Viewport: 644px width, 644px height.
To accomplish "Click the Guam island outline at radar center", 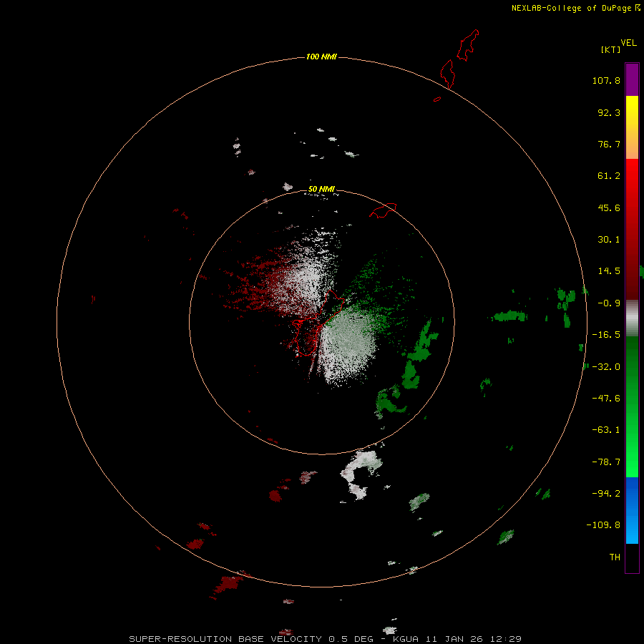I will tap(318, 323).
